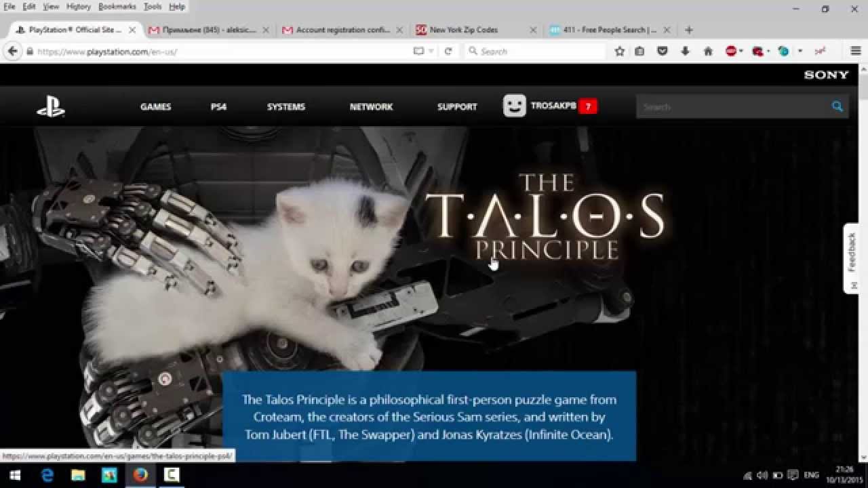Screen dimensions: 868x488
Task: Click the ENG language indicator
Action: click(811, 475)
